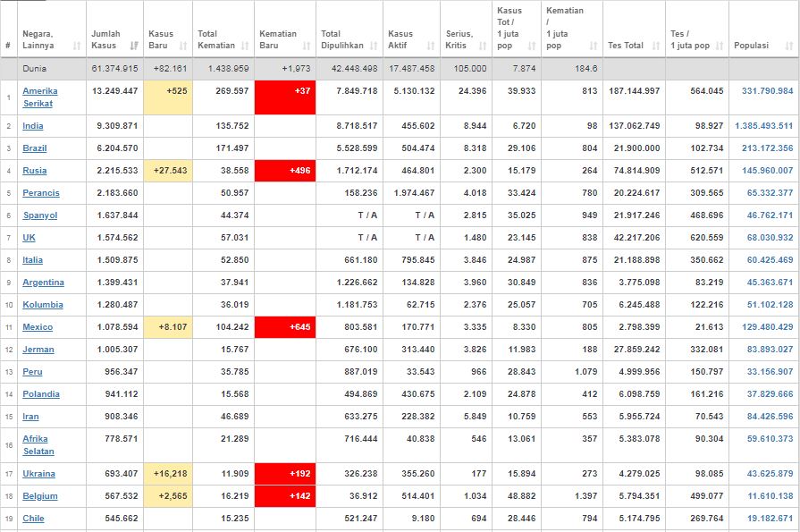Click the Peru link
The width and height of the screenshot is (800, 532).
(x=32, y=372)
